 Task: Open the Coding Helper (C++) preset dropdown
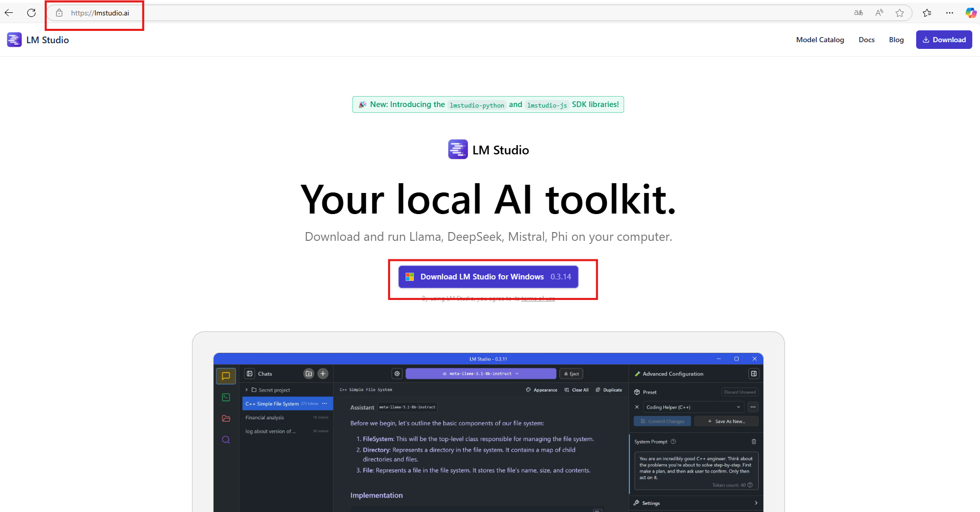693,407
